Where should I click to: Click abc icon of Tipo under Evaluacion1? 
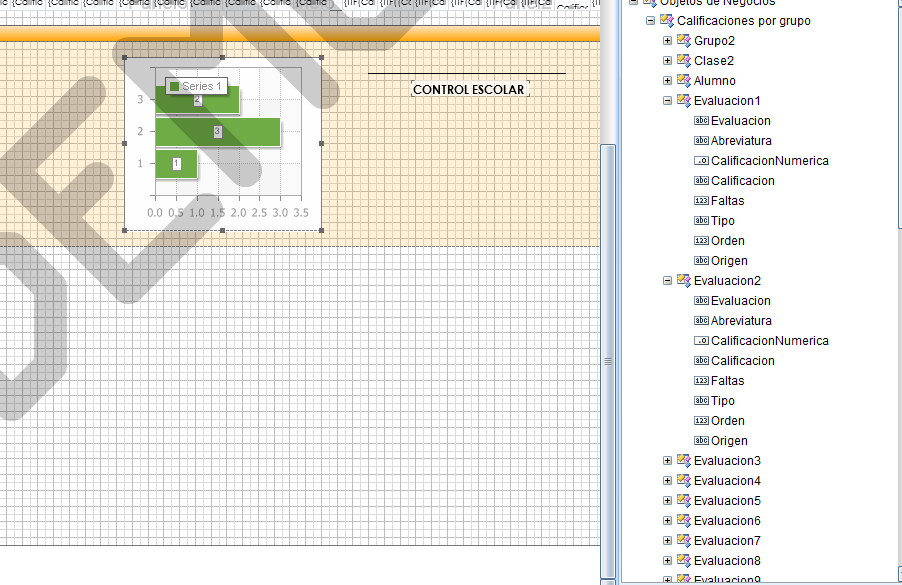point(701,221)
